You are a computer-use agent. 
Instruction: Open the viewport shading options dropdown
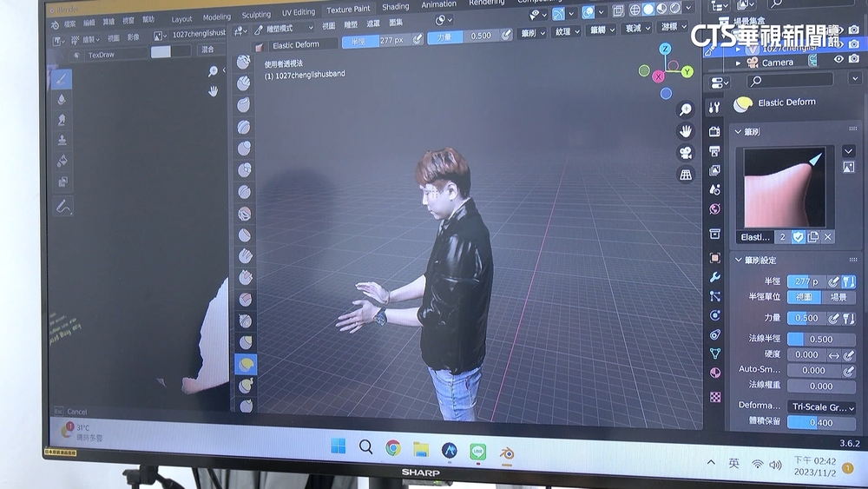pos(688,7)
